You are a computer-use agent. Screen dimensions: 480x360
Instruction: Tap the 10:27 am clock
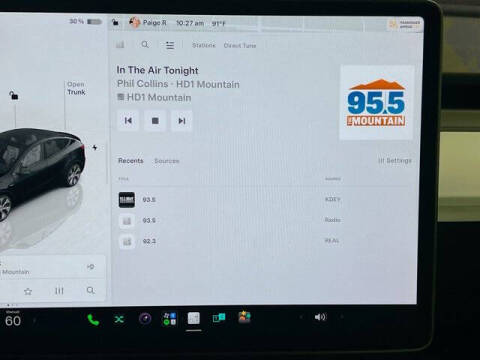[x=190, y=23]
